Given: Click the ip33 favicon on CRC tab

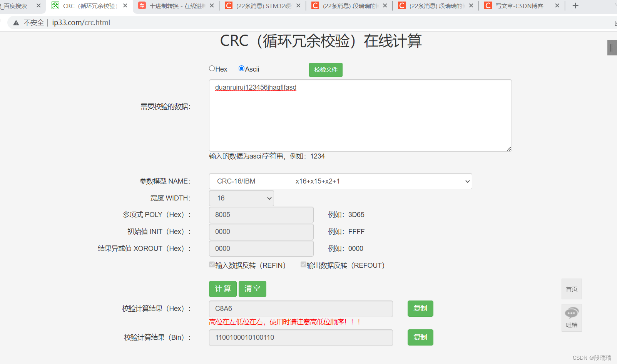Looking at the screenshot, I should coord(55,5).
